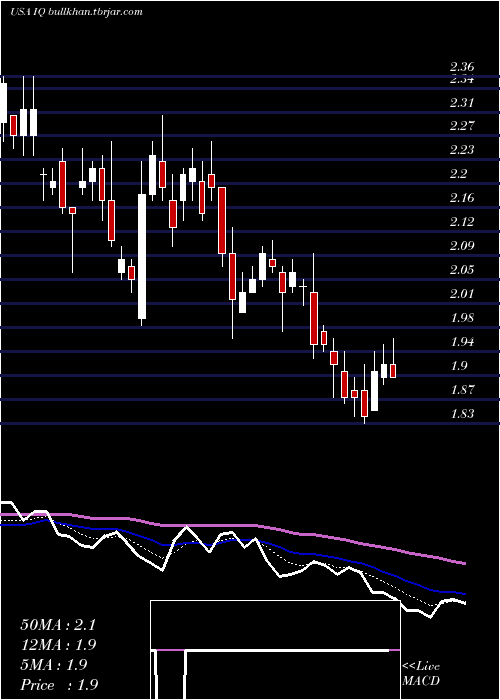The height and width of the screenshot is (700, 500).
Task: Click the 1.9 price axis label
Action: tap(458, 367)
